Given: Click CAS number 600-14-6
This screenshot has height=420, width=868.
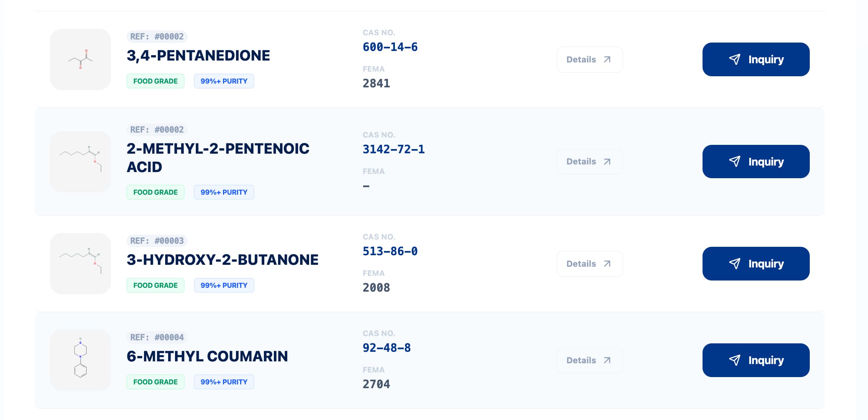Looking at the screenshot, I should click(390, 47).
